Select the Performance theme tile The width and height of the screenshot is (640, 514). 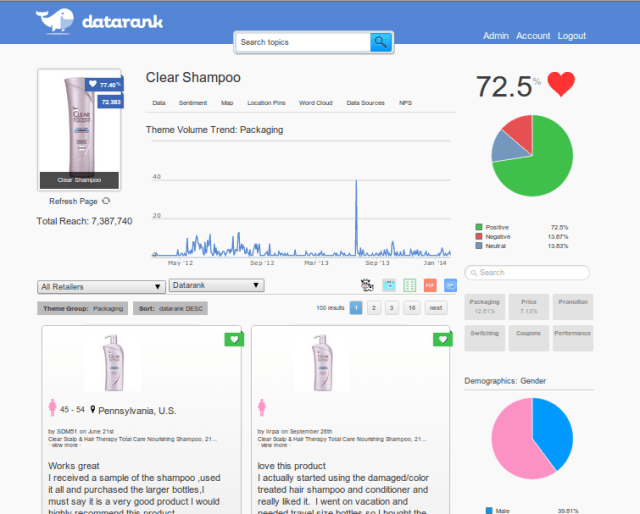pyautogui.click(x=573, y=338)
